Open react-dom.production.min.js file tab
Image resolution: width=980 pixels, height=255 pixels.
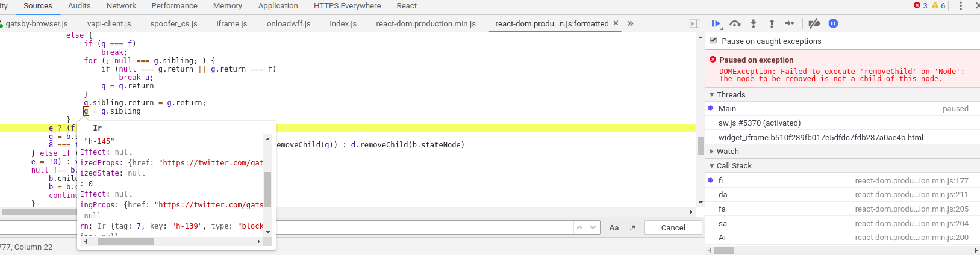426,23
